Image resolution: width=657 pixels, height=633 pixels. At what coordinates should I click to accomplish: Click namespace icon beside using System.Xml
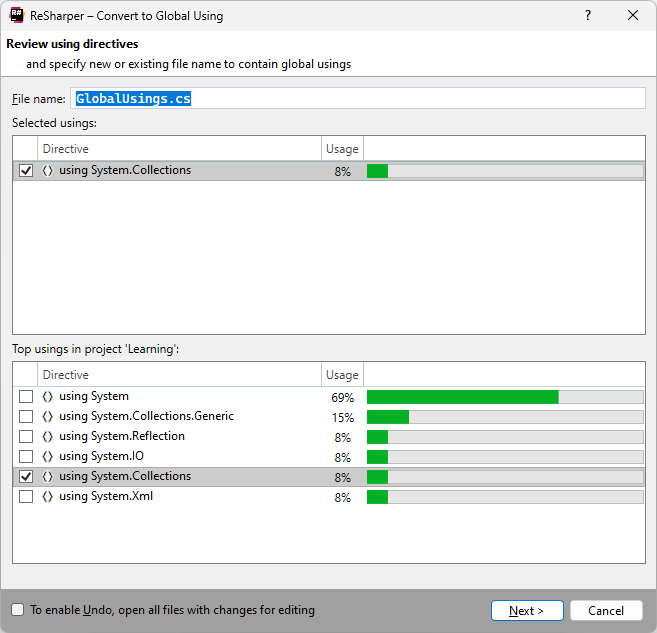(x=48, y=497)
